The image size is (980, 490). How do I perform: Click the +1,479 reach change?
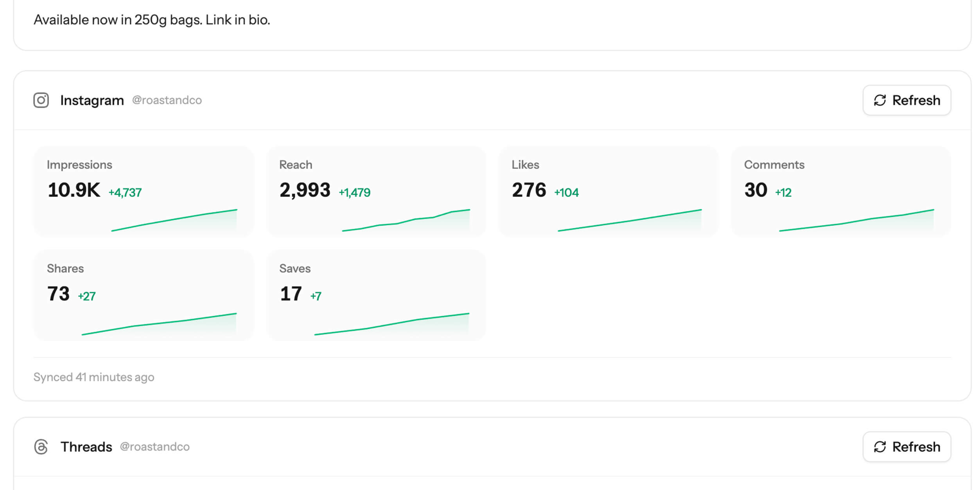click(354, 192)
